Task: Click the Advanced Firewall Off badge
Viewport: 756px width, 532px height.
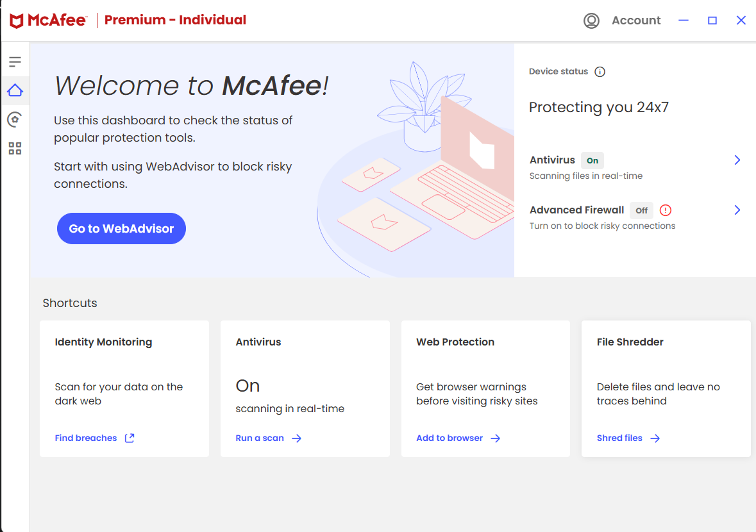Action: pyautogui.click(x=641, y=210)
